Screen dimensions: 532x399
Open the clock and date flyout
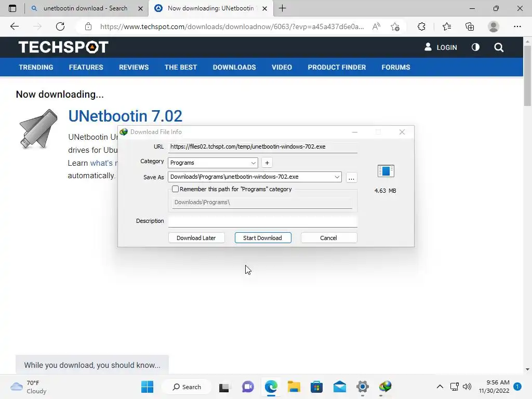pos(494,387)
